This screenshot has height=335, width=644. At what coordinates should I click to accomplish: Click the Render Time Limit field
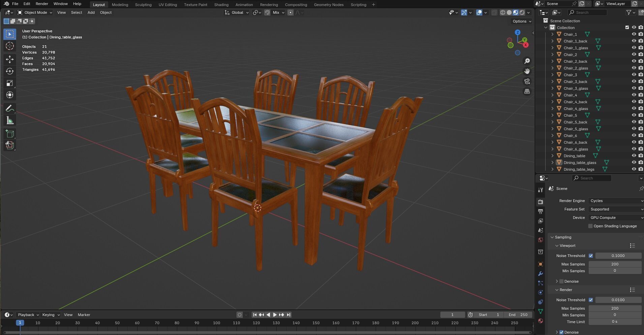point(615,322)
